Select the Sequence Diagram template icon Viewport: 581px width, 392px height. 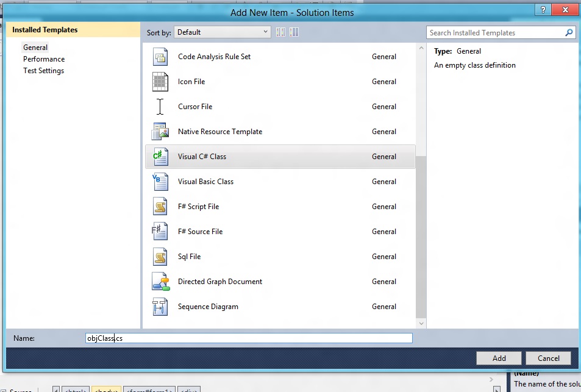[x=160, y=307]
